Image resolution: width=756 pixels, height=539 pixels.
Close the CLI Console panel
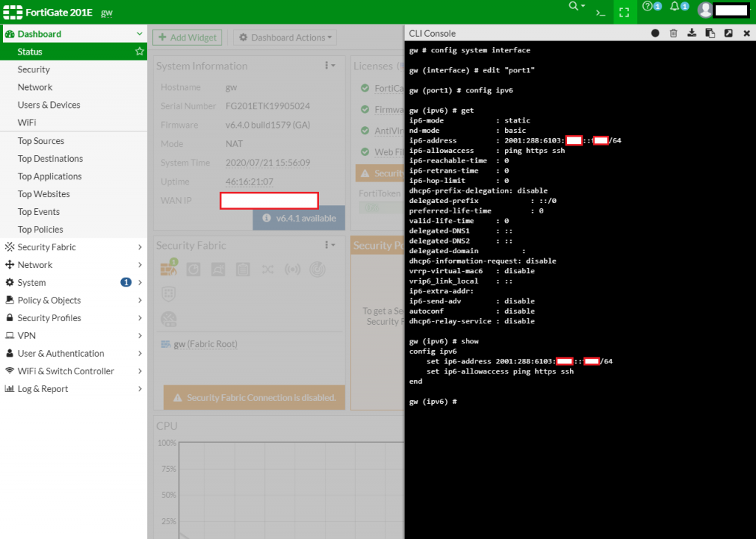pos(746,33)
